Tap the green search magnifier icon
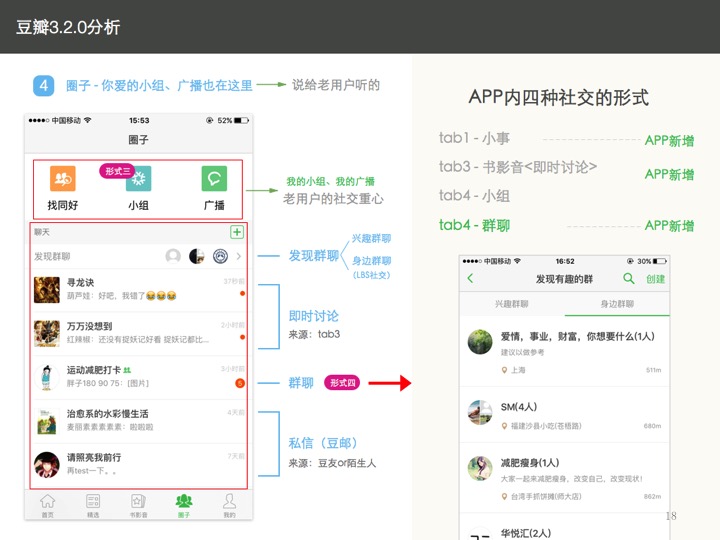 [629, 278]
